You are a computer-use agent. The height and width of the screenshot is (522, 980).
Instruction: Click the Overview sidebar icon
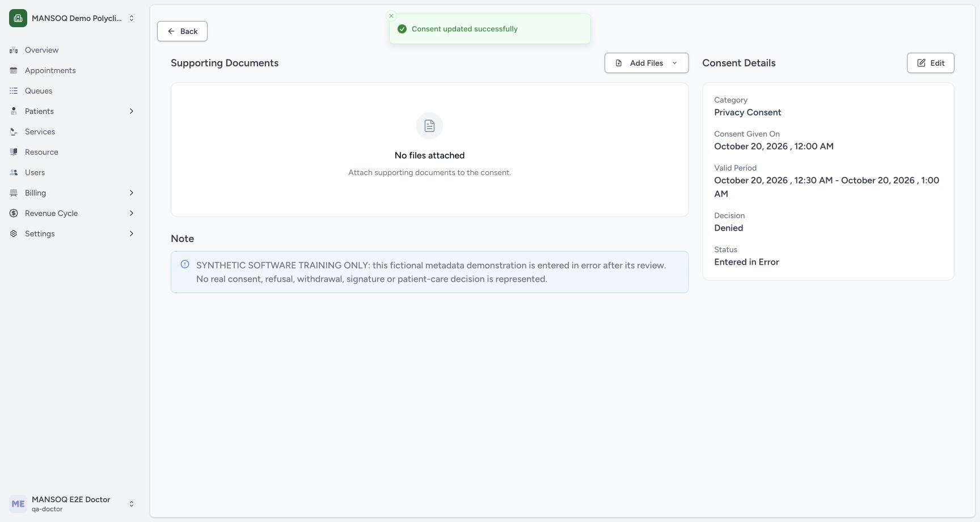click(14, 50)
